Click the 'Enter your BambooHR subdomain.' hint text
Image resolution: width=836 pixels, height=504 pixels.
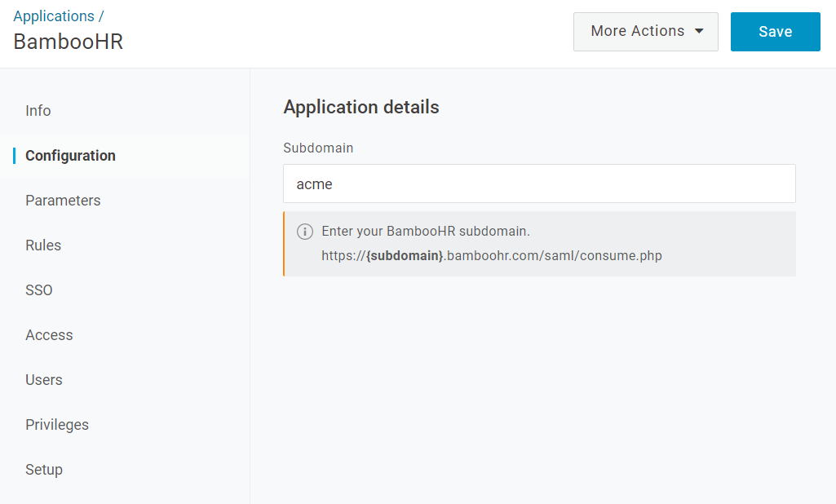426,232
